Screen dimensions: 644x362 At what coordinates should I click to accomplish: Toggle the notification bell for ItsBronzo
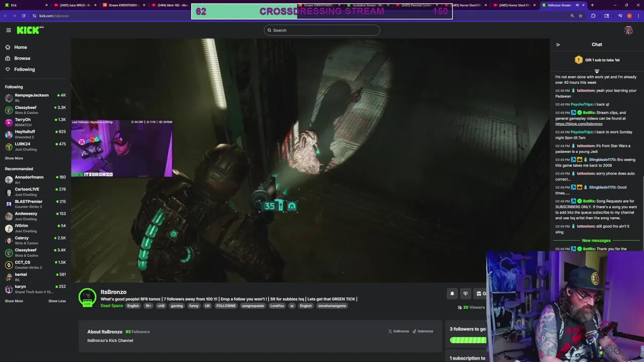452,294
